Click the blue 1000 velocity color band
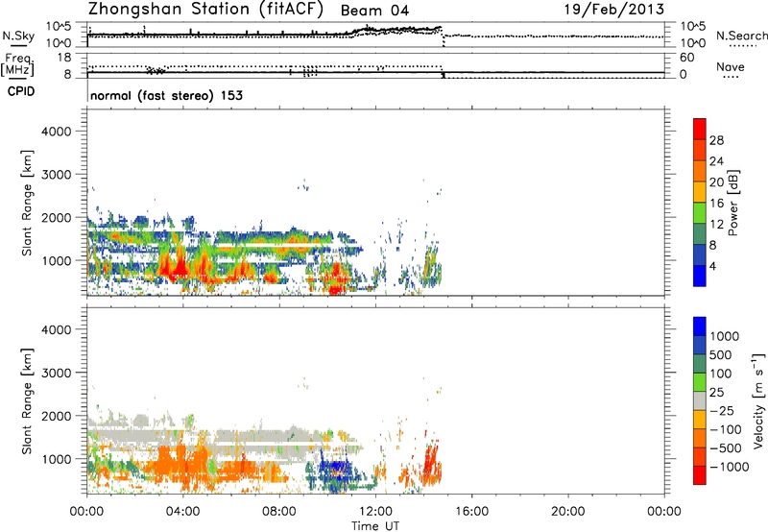 700,326
